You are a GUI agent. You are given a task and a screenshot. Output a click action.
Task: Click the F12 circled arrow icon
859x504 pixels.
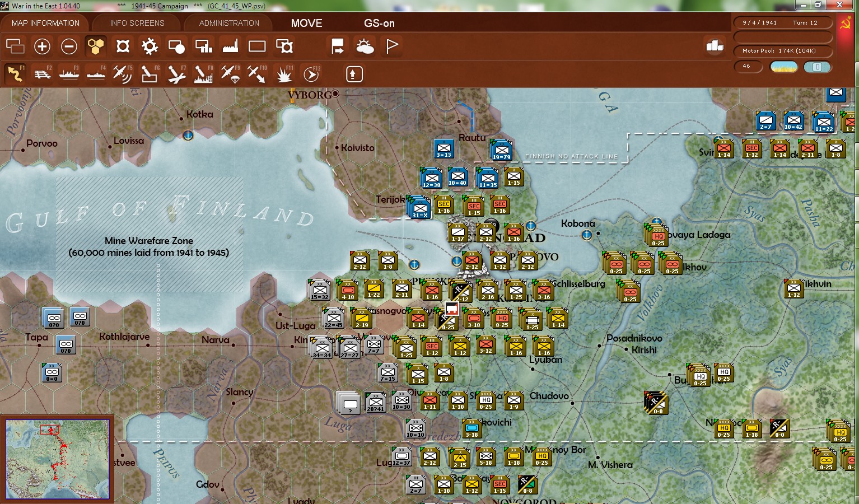click(x=311, y=74)
